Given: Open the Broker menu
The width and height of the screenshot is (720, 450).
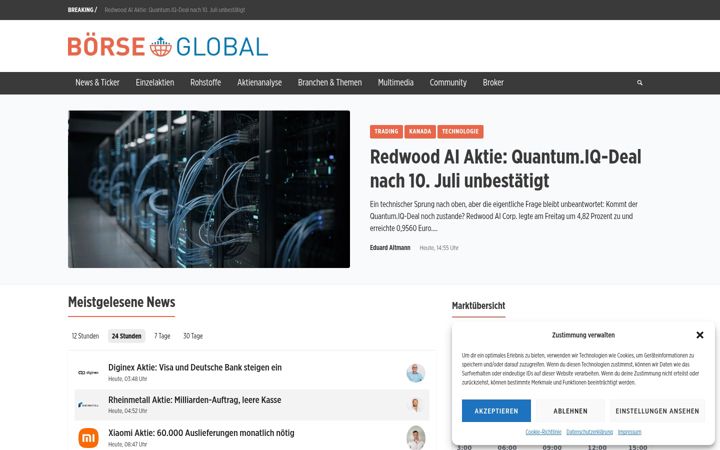Looking at the screenshot, I should [493, 83].
